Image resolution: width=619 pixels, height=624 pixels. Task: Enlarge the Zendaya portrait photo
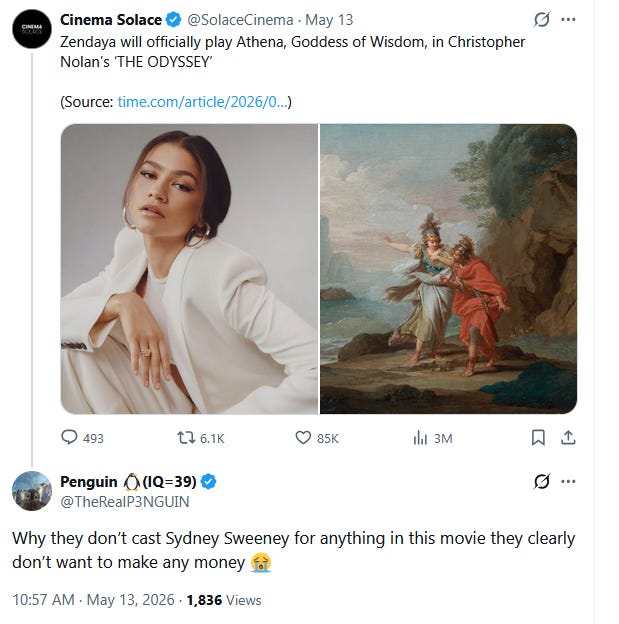[x=189, y=269]
